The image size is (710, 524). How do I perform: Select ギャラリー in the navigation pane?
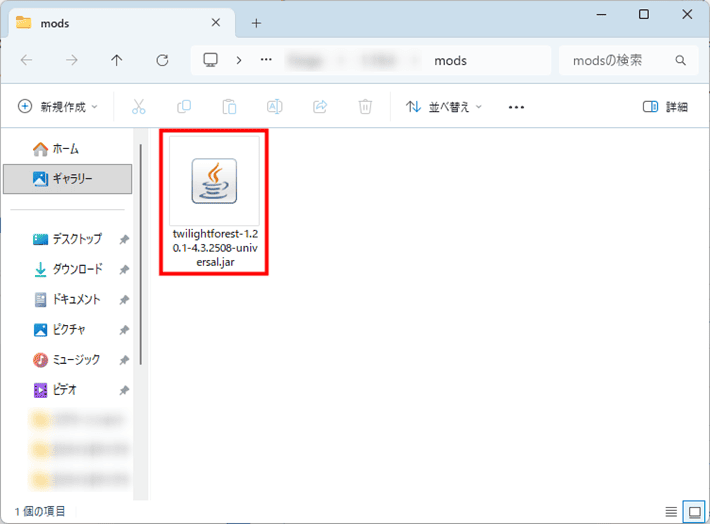pyautogui.click(x=67, y=179)
